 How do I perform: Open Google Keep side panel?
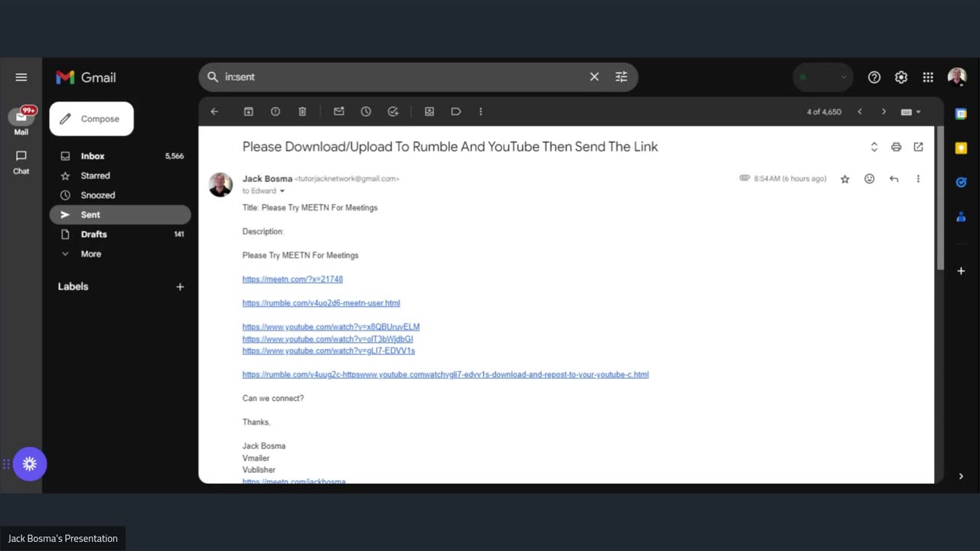[961, 148]
